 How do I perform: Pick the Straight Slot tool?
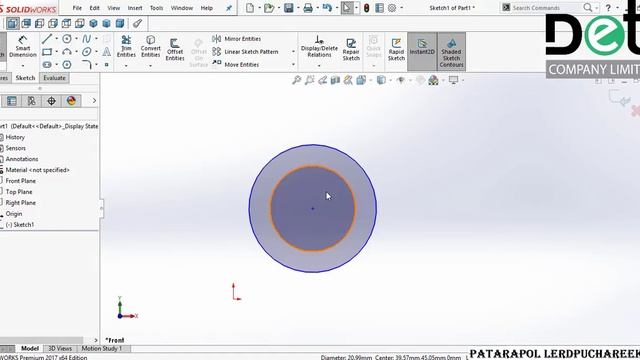click(47, 64)
